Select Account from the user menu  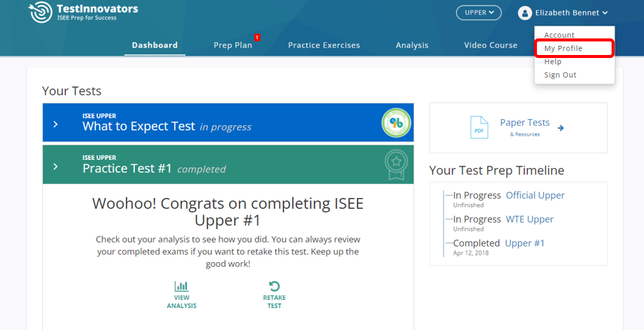pyautogui.click(x=559, y=35)
